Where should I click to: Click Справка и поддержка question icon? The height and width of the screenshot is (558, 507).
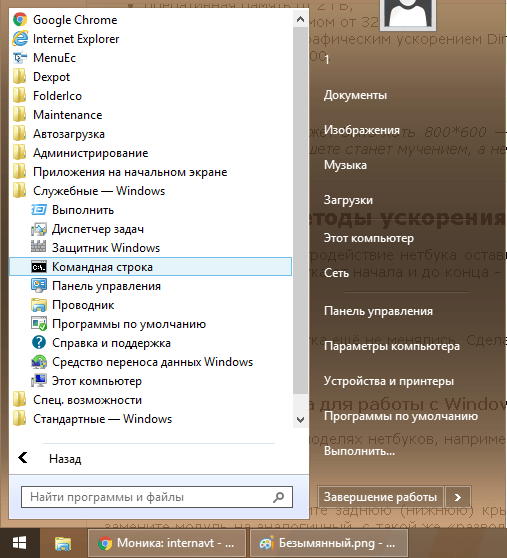point(39,343)
